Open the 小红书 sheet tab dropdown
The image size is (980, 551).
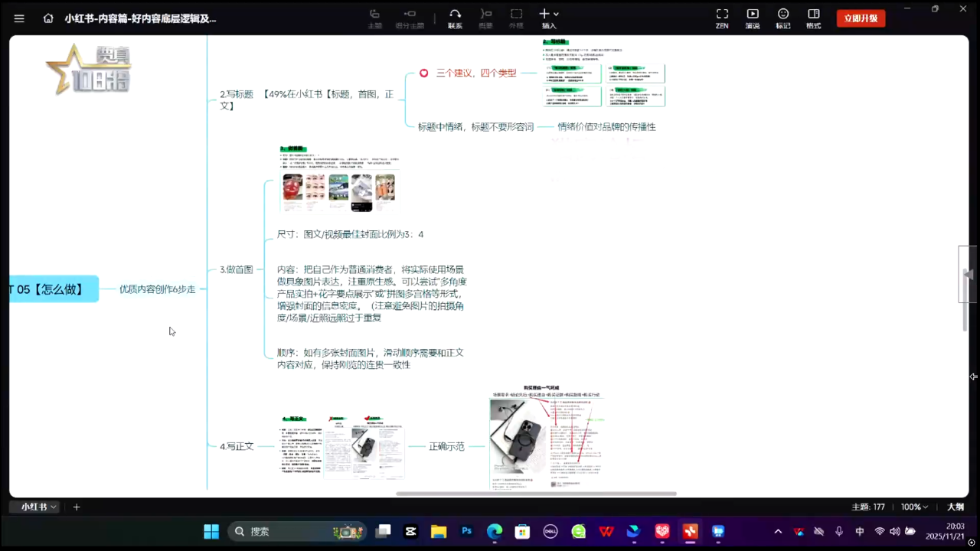[39, 507]
